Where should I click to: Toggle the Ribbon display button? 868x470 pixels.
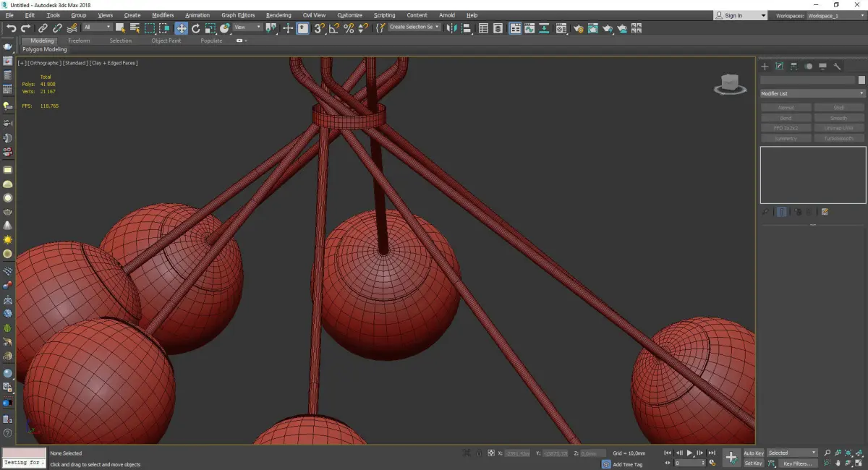coord(514,28)
